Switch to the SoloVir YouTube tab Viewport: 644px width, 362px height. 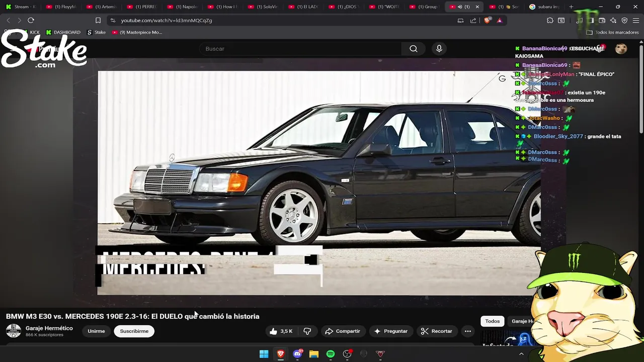click(x=263, y=7)
